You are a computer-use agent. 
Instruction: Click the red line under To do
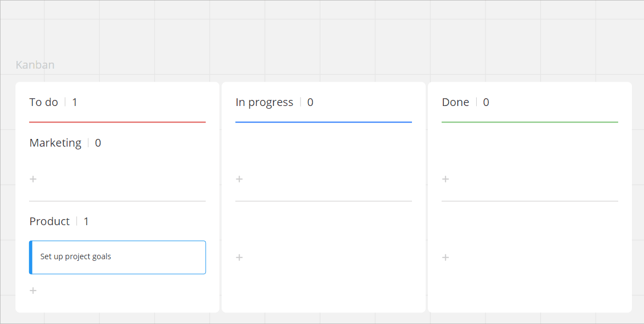click(117, 122)
